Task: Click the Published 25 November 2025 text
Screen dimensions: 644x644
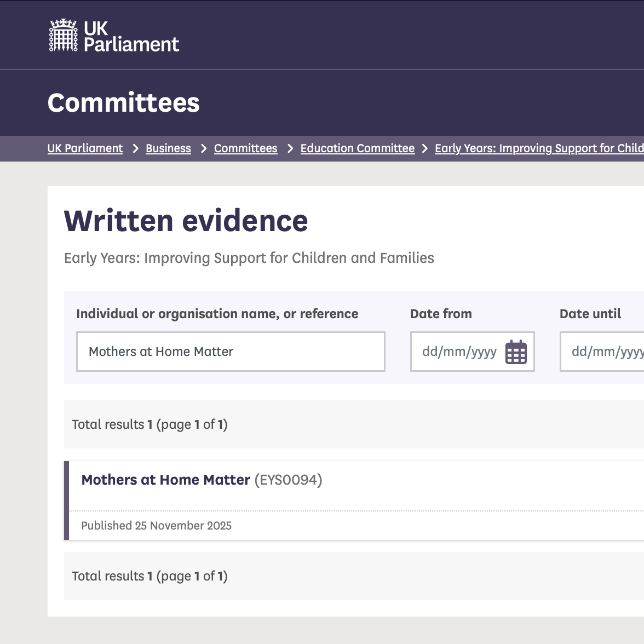Action: tap(157, 525)
